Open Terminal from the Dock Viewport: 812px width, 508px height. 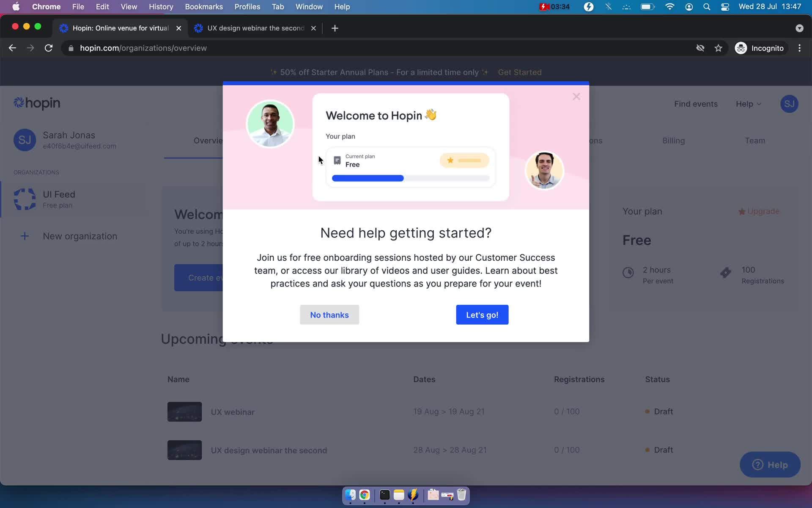tap(384, 494)
